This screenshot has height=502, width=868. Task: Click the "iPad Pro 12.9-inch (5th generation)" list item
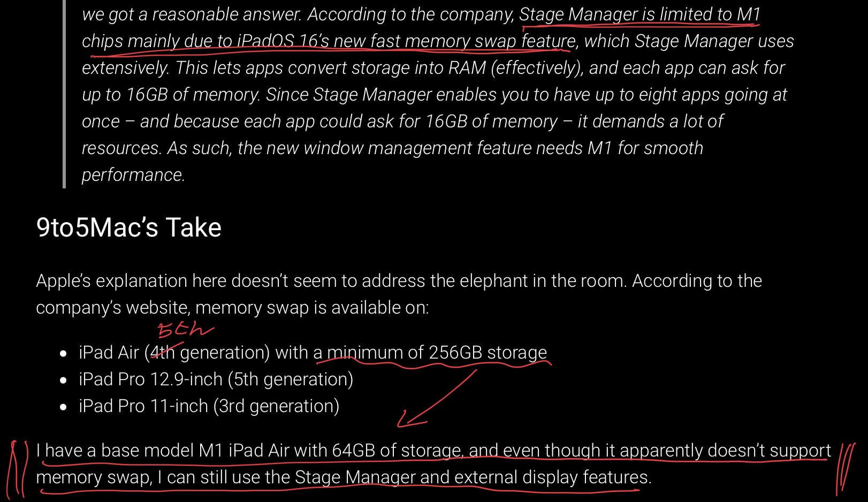coord(216,379)
